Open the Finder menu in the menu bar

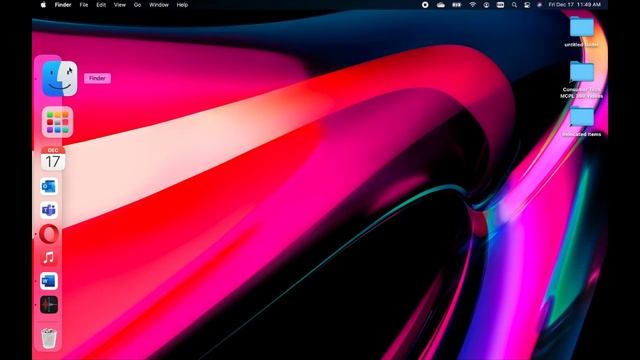tap(63, 5)
